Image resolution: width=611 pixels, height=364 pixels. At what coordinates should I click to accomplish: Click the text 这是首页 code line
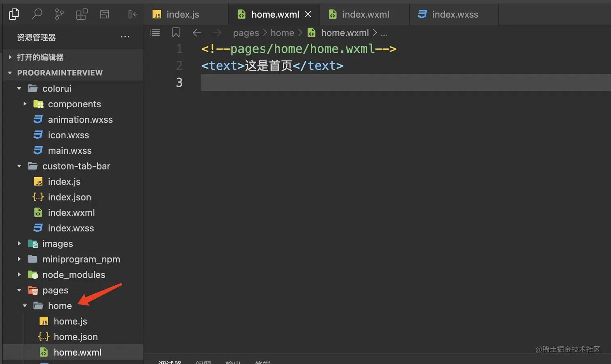click(x=272, y=66)
